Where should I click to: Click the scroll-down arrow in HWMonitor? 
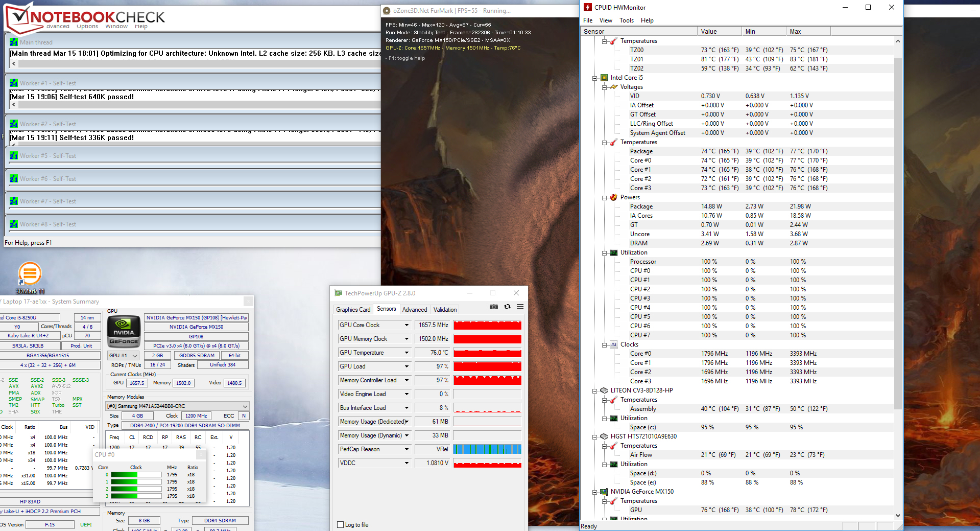point(898,516)
